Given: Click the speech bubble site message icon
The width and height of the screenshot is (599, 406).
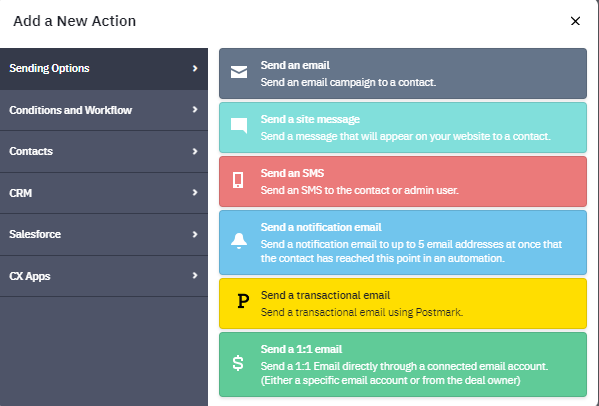Looking at the screenshot, I should tap(239, 126).
